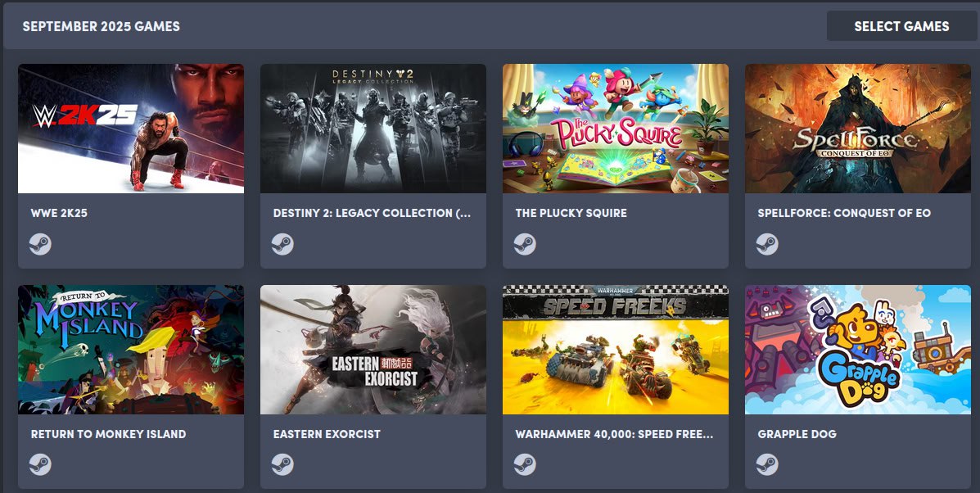Click the Steam icon under Grapple Dog
This screenshot has height=493, width=980.
click(x=767, y=464)
